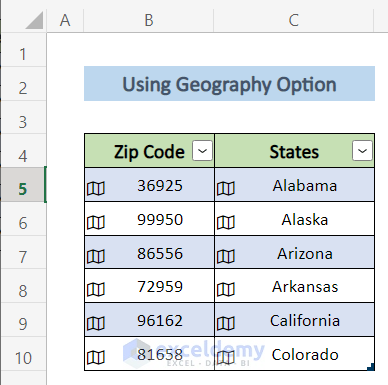Click geography map icon beside zip 81658
The width and height of the screenshot is (388, 385).
(96, 358)
